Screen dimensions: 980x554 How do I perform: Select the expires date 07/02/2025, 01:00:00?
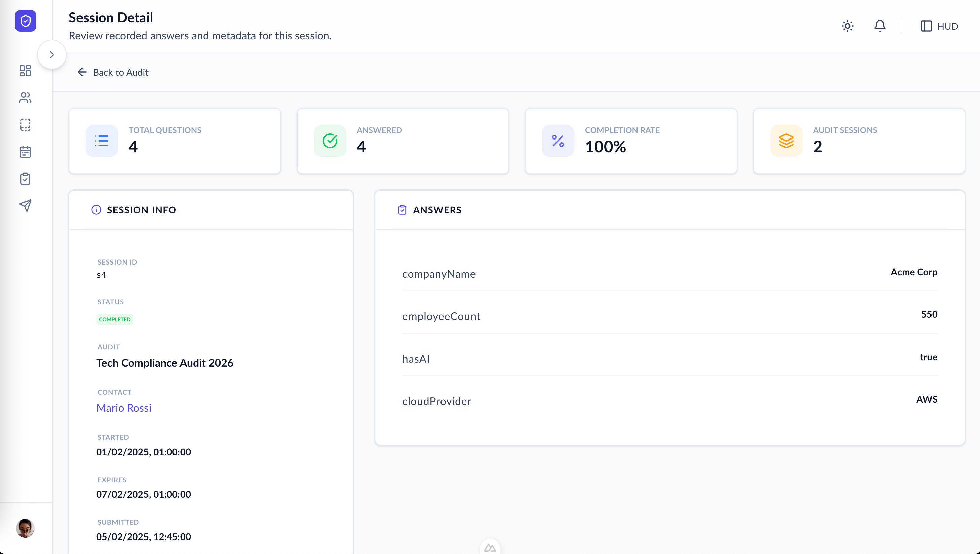pyautogui.click(x=143, y=494)
